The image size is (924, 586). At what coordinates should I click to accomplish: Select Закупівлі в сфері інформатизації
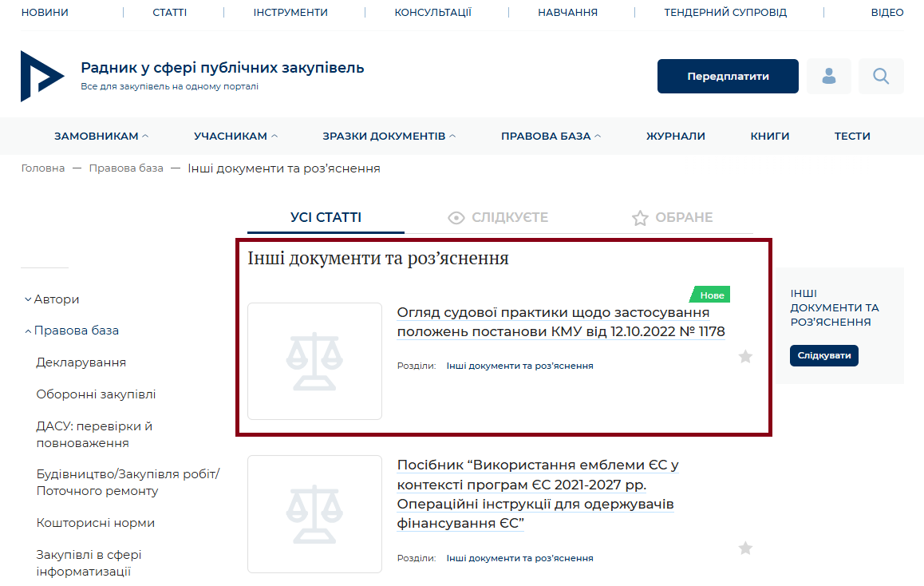[x=89, y=563]
